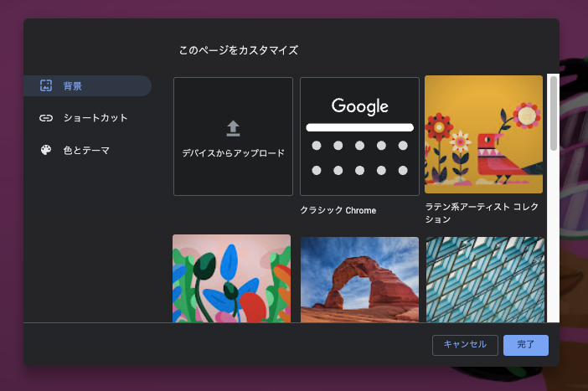Click the background image icon beside 背景
The width and height of the screenshot is (588, 391).
pyautogui.click(x=46, y=86)
